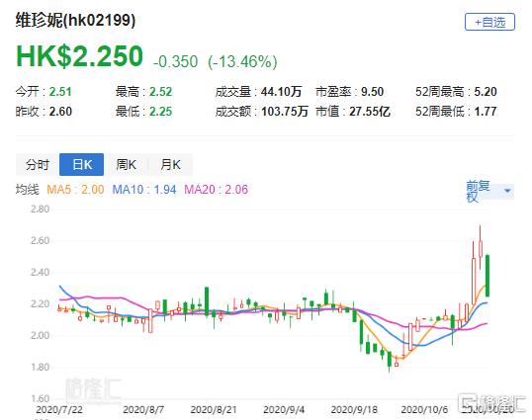Expand the 前复权 adjustment dropdown
The height and width of the screenshot is (420, 532).
pyautogui.click(x=489, y=192)
